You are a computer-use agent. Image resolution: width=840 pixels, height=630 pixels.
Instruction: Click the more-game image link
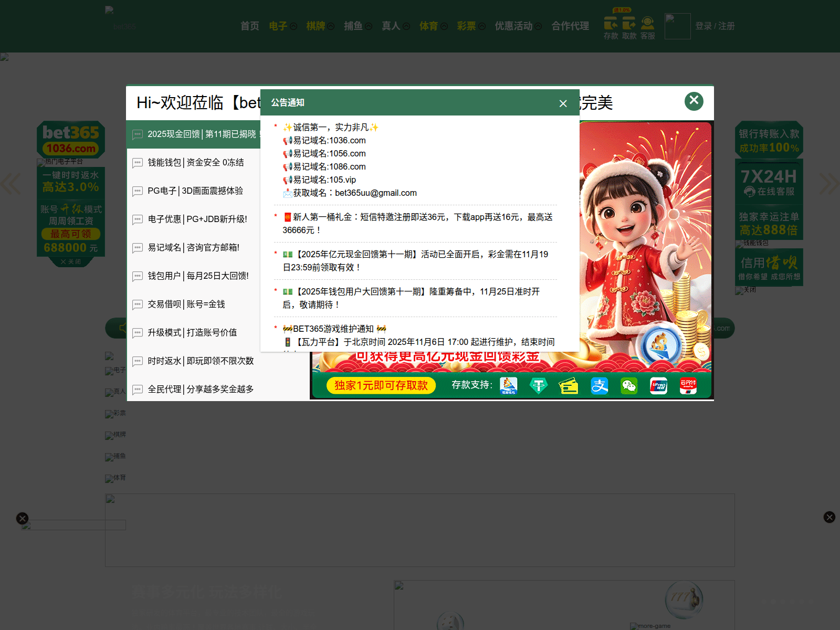click(x=650, y=626)
